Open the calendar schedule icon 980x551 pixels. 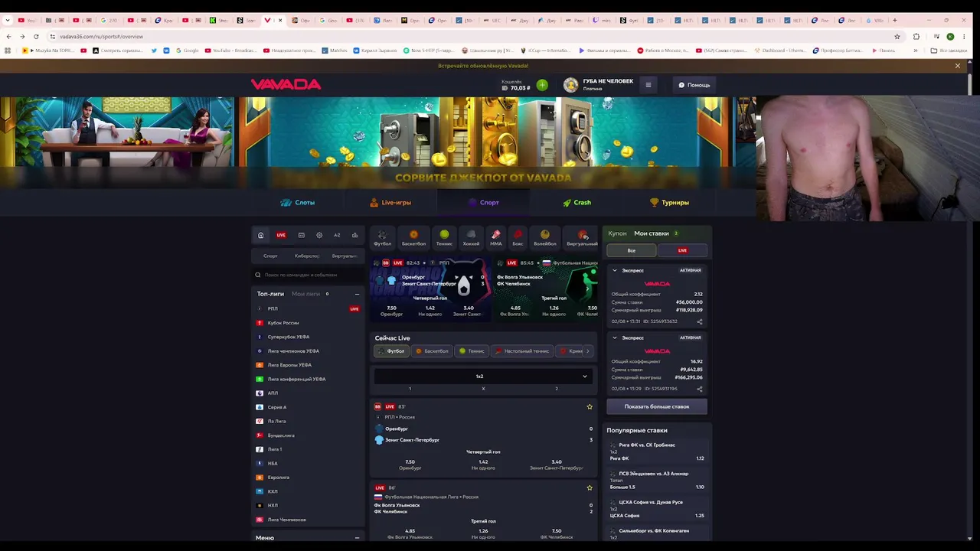[x=301, y=235]
